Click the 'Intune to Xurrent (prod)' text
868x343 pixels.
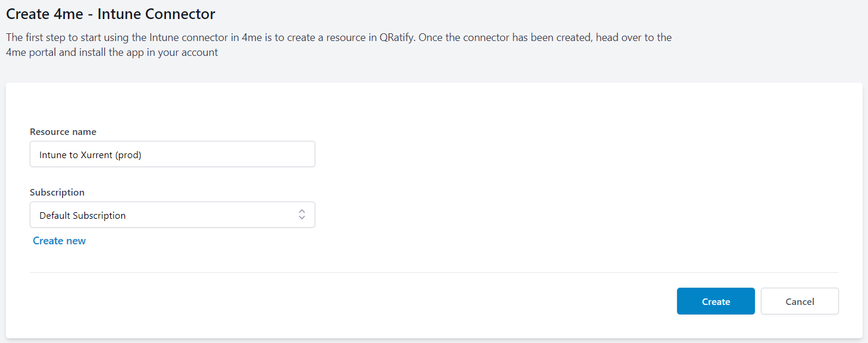[x=90, y=155]
